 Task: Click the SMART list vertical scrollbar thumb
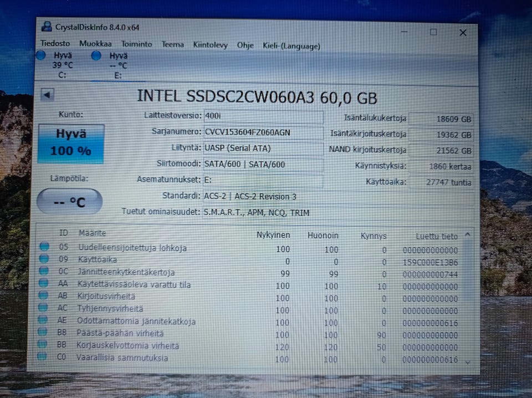click(x=468, y=270)
